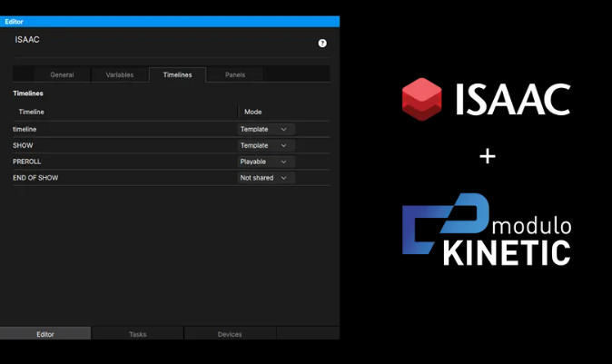
Task: Click the Mode column header
Action: coord(253,112)
